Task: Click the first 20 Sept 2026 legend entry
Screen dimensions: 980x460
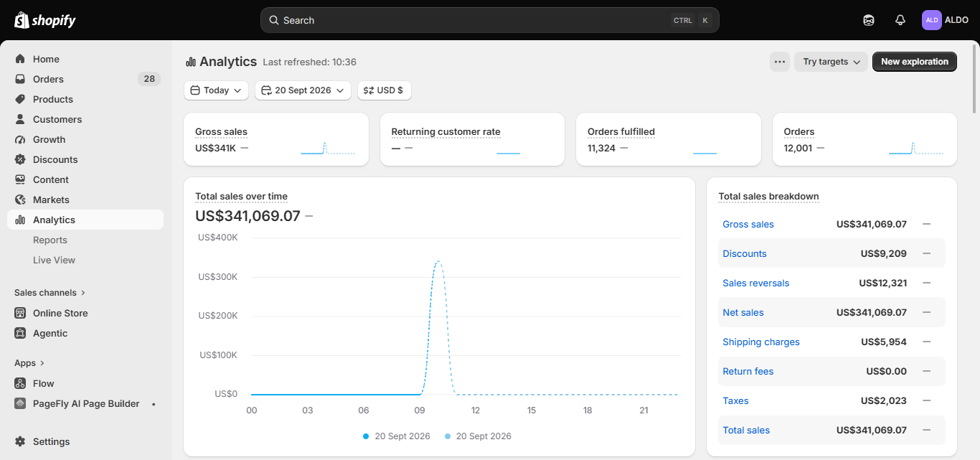Action: click(x=397, y=436)
